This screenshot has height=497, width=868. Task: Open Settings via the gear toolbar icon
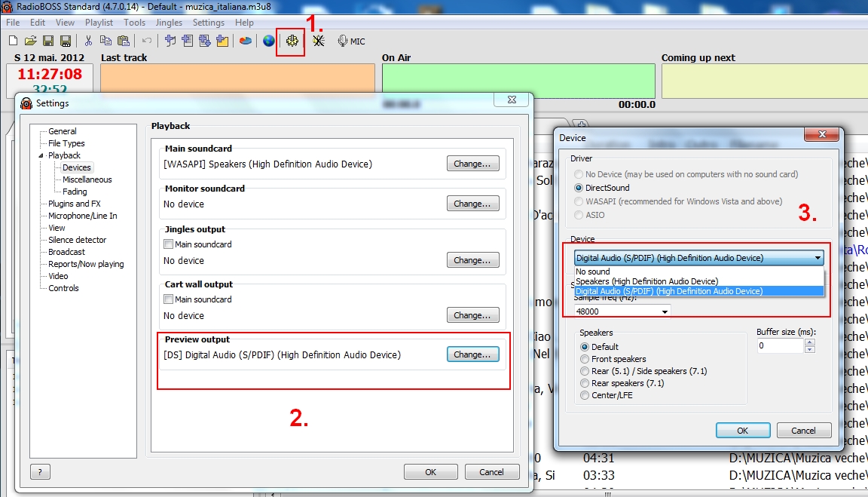point(292,41)
